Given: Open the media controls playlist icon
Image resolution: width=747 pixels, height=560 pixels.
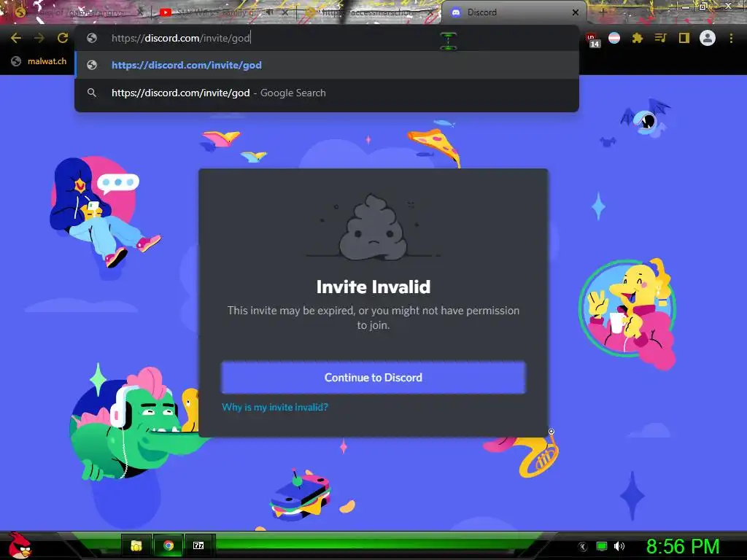Looking at the screenshot, I should click(x=660, y=38).
